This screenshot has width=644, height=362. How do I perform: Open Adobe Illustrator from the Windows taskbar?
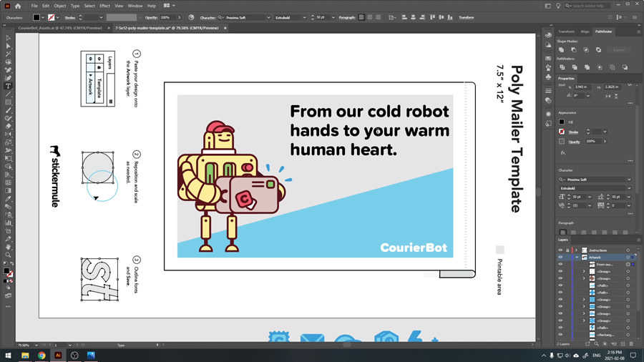coord(58,355)
